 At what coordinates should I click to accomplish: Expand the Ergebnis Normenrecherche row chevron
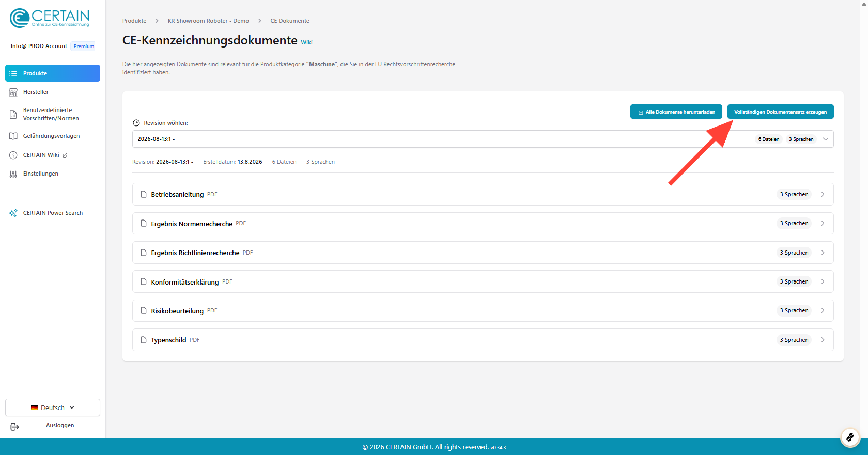[823, 223]
